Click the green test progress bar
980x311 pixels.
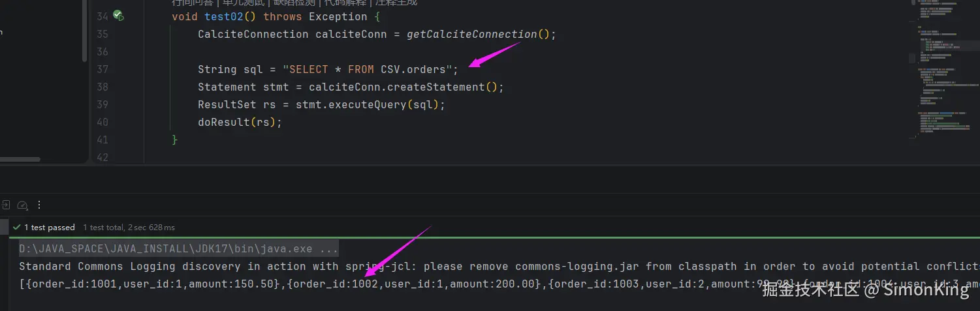click(490, 237)
